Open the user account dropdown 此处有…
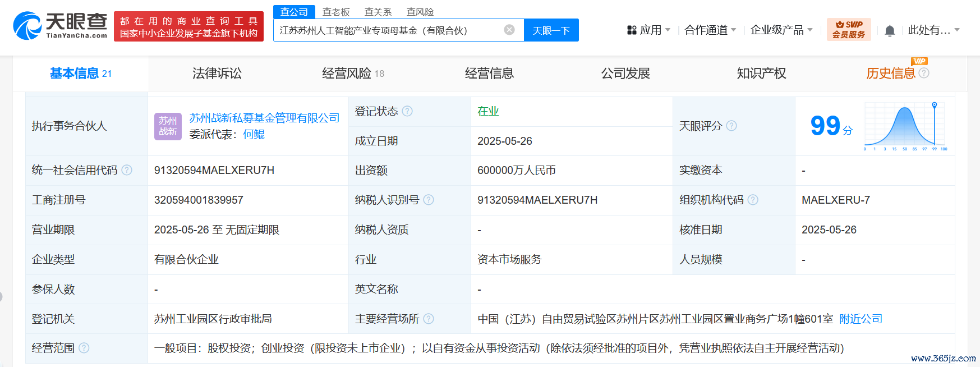980x367 pixels. pyautogui.click(x=934, y=30)
